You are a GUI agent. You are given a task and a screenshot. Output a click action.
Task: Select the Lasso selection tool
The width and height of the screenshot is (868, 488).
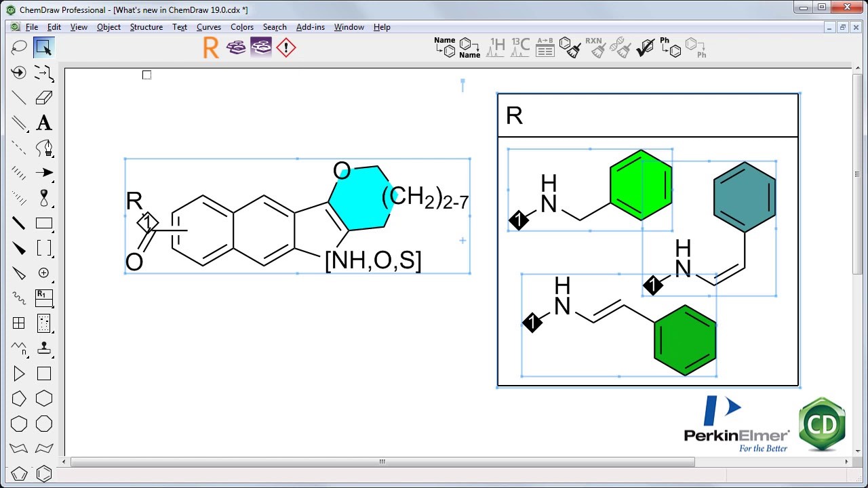click(x=19, y=47)
